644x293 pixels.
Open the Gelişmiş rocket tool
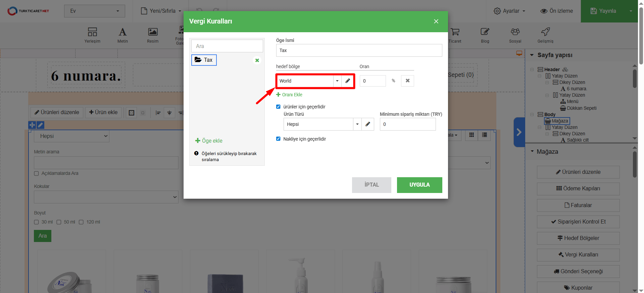(x=545, y=35)
